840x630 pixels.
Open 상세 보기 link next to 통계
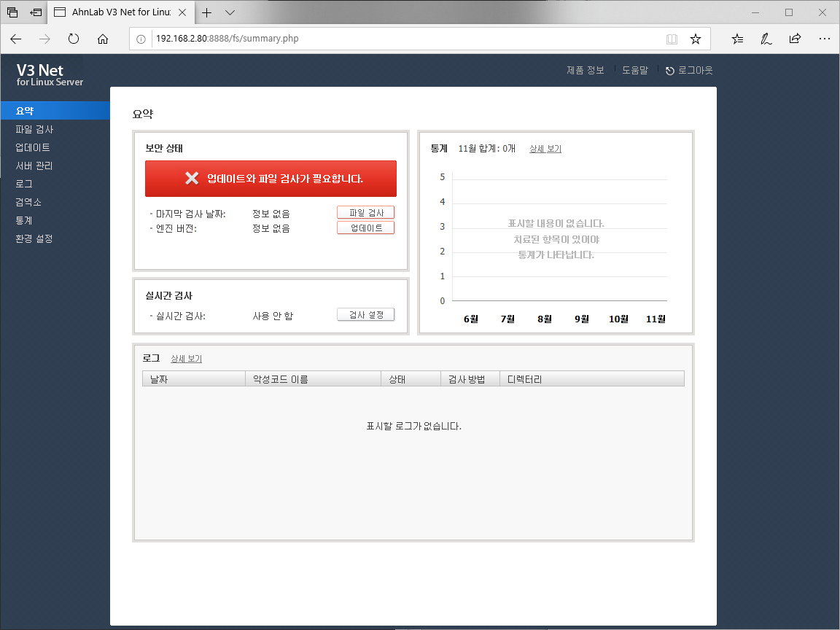[x=545, y=149]
